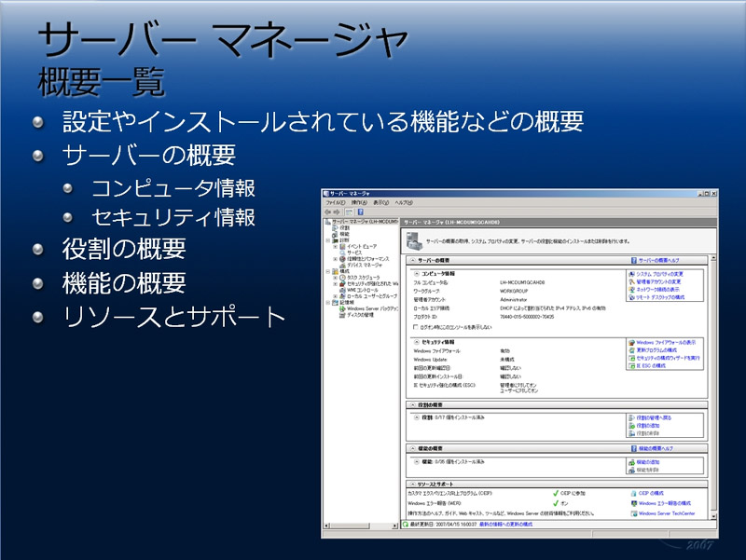Collapse the サーバーの概要 section
Viewport: 746px width, 560px height.
pyautogui.click(x=413, y=260)
